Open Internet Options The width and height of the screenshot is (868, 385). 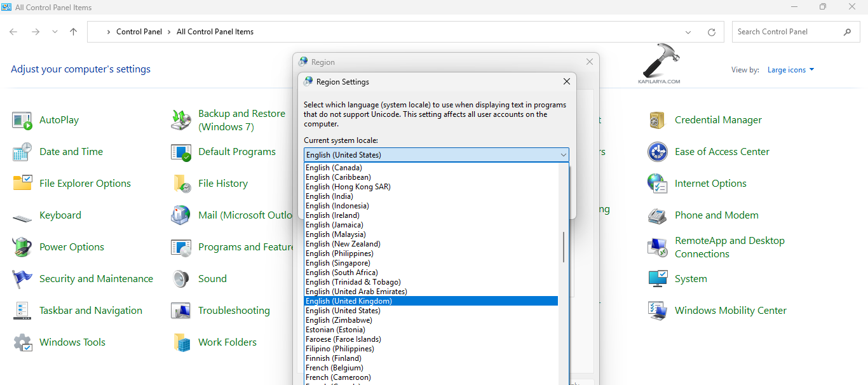click(710, 183)
